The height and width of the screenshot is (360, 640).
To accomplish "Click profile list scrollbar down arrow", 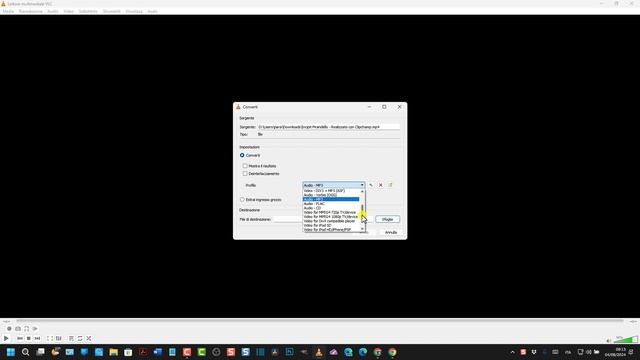I will coord(362,229).
